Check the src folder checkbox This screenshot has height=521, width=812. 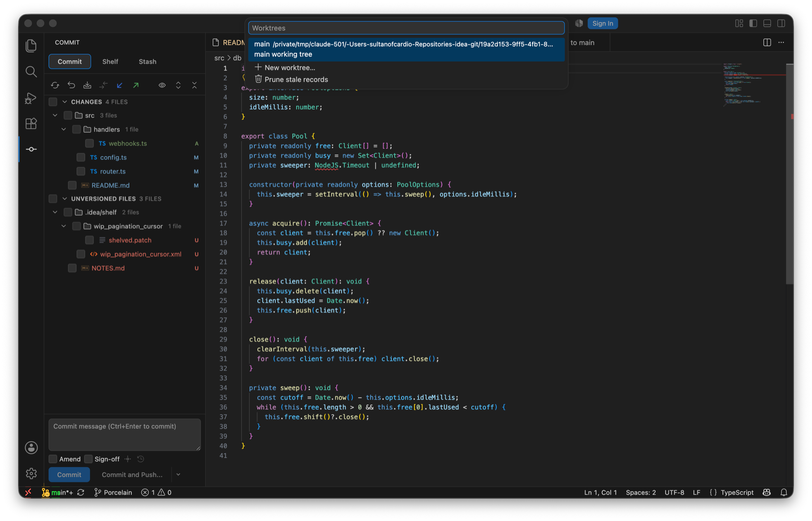(67, 116)
